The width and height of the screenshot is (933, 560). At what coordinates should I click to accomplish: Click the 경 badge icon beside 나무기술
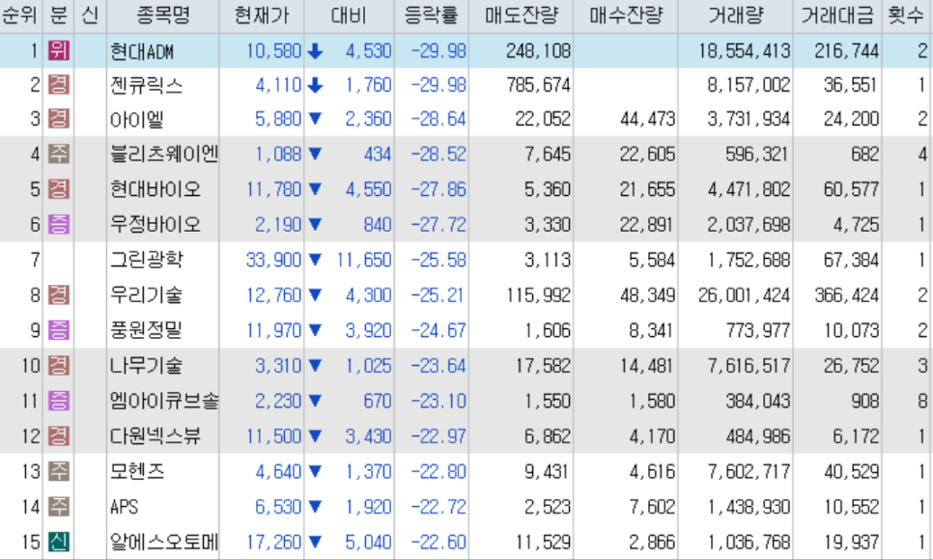click(58, 365)
